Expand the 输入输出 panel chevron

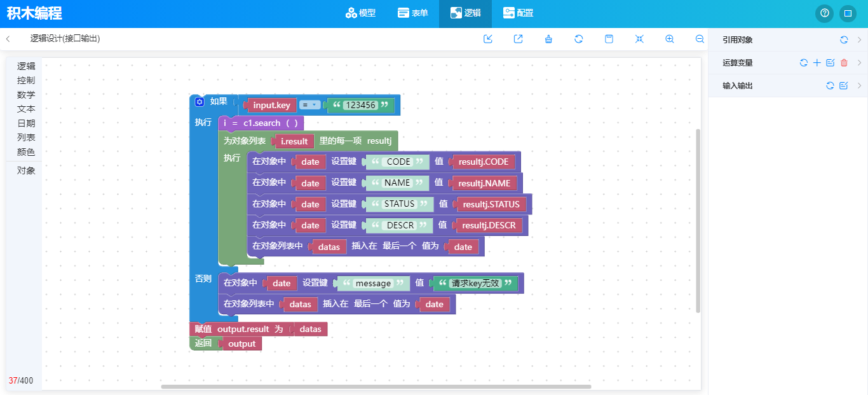click(859, 85)
